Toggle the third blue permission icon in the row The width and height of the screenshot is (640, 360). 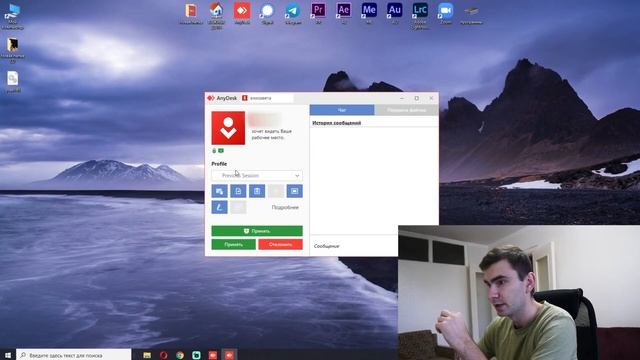coord(257,191)
